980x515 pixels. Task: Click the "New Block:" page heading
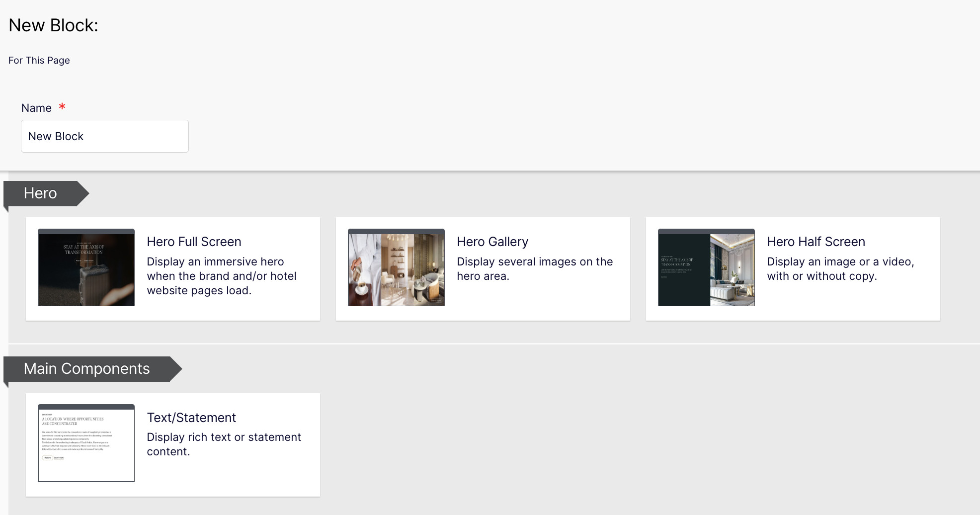point(53,25)
